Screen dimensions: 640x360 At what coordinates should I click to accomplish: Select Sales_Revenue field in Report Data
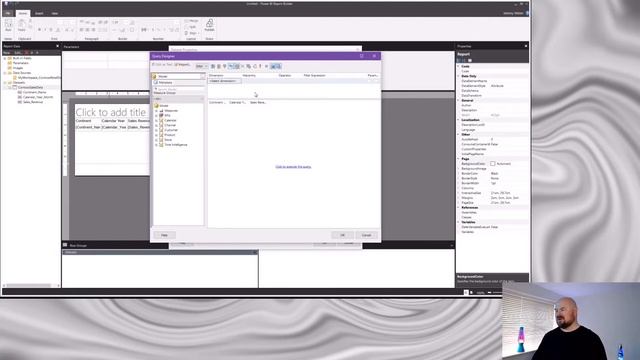point(33,102)
